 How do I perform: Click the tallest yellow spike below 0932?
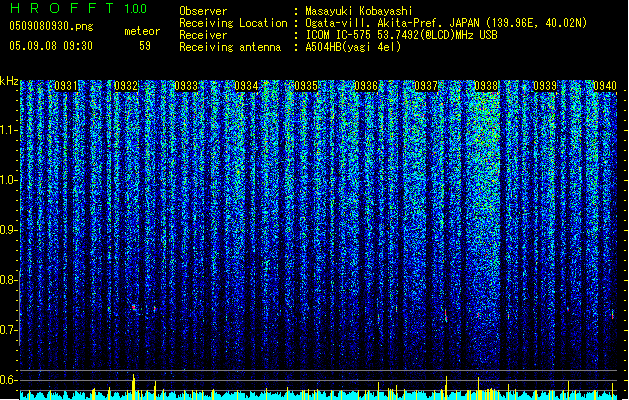pos(134,386)
